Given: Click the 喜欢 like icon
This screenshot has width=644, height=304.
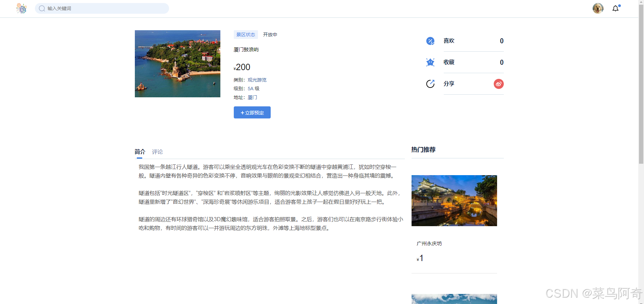Looking at the screenshot, I should coord(430,41).
